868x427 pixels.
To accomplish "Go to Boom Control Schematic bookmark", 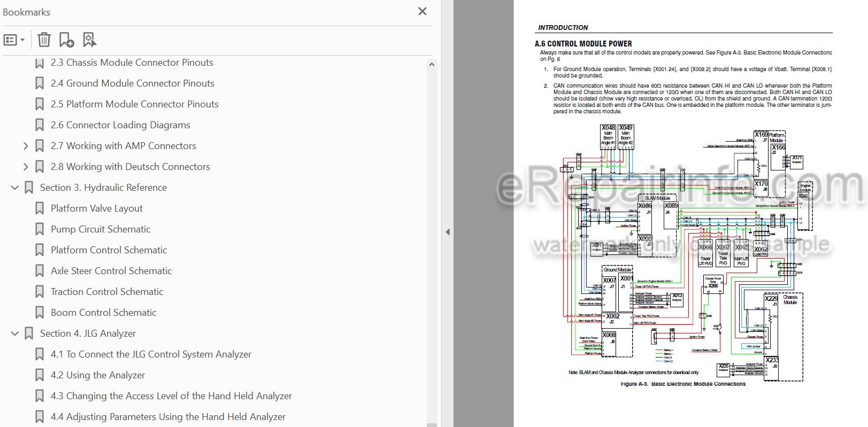I will (103, 313).
